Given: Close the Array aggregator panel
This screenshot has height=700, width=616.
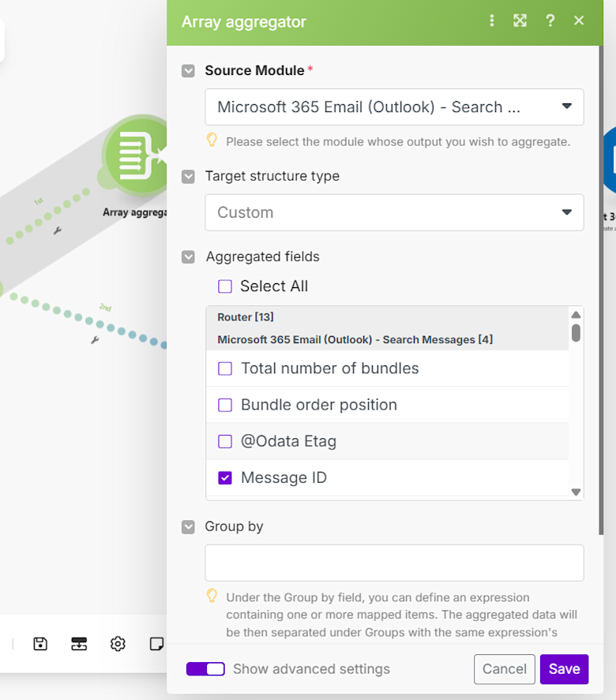Looking at the screenshot, I should (x=579, y=21).
